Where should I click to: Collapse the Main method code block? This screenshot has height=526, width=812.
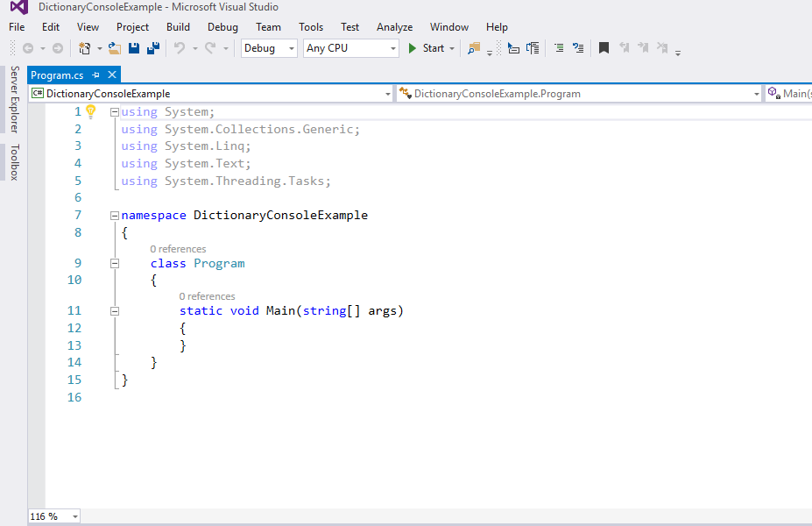click(x=114, y=310)
